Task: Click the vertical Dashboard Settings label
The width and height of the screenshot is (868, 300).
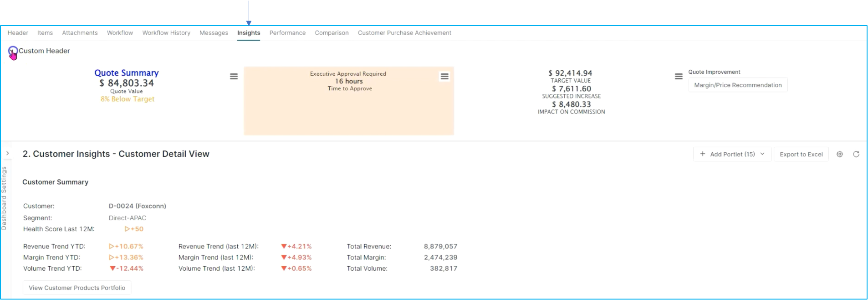Action: pos(4,198)
